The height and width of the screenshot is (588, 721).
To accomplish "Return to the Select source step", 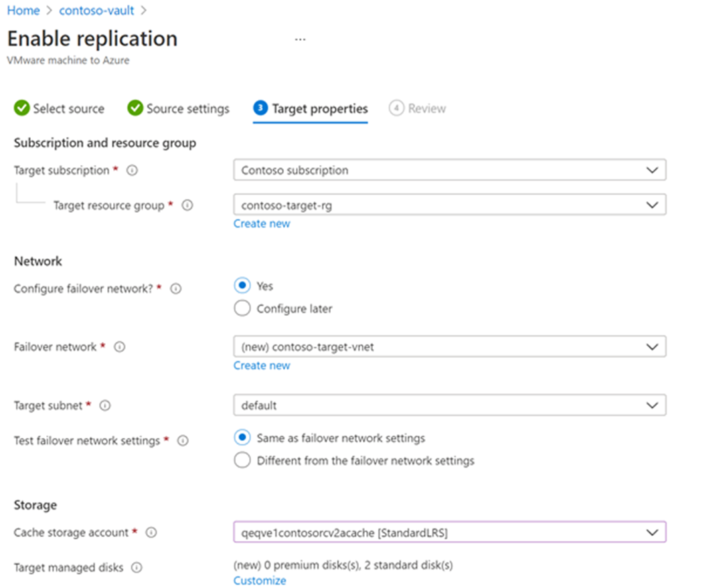I will 60,108.
